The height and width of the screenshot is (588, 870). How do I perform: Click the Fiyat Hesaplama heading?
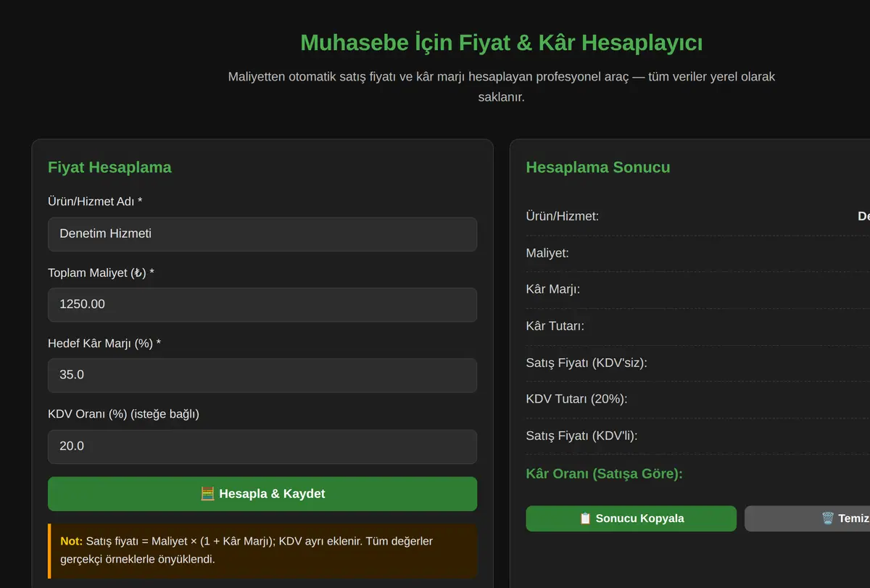click(109, 167)
